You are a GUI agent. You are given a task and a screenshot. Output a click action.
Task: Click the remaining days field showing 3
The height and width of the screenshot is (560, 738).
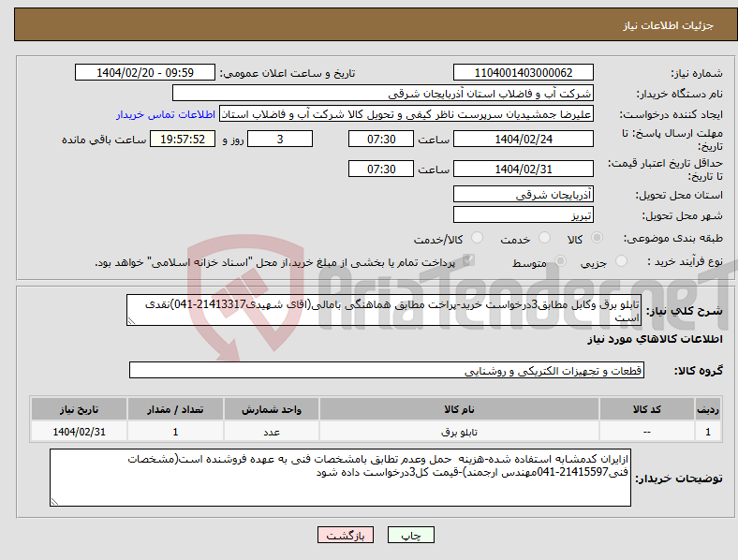(280, 139)
